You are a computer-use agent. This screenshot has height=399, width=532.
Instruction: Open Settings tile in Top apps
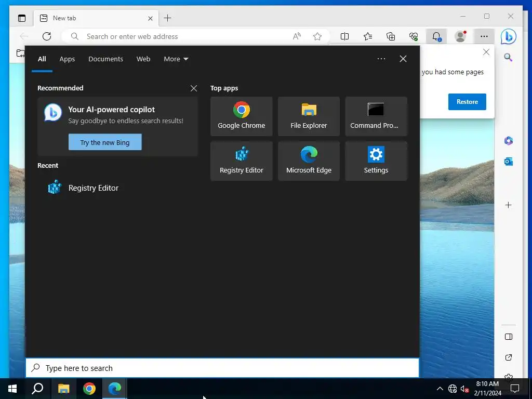coord(376,161)
